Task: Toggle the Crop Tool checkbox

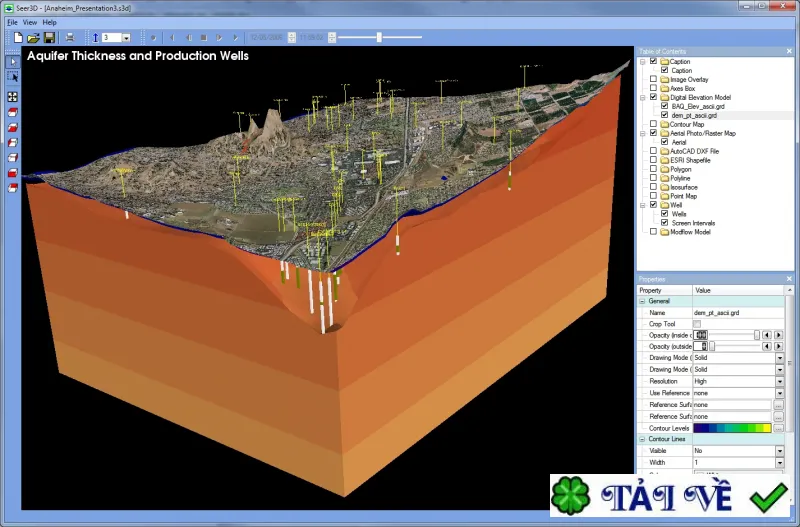Action: (697, 324)
